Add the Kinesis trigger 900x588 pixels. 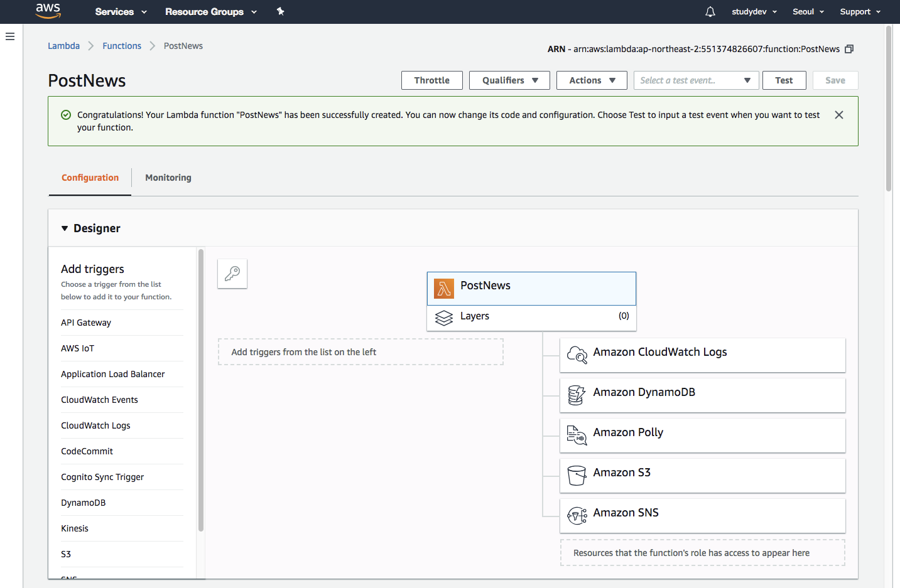(x=122, y=528)
